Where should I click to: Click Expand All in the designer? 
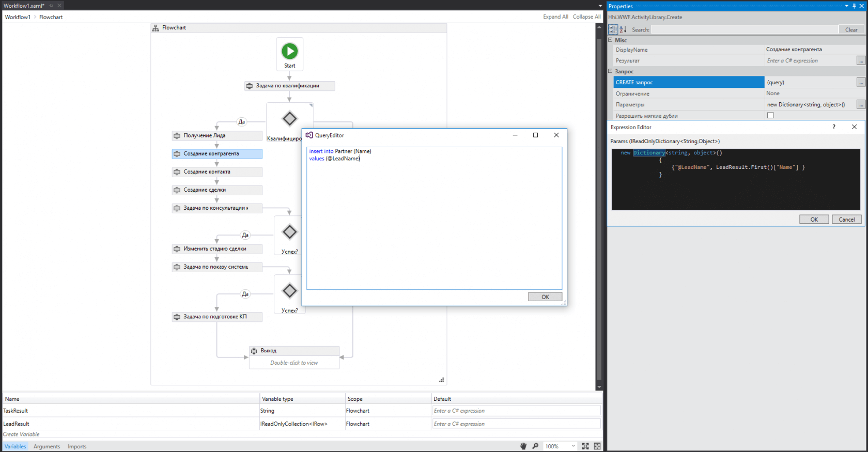pyautogui.click(x=555, y=17)
